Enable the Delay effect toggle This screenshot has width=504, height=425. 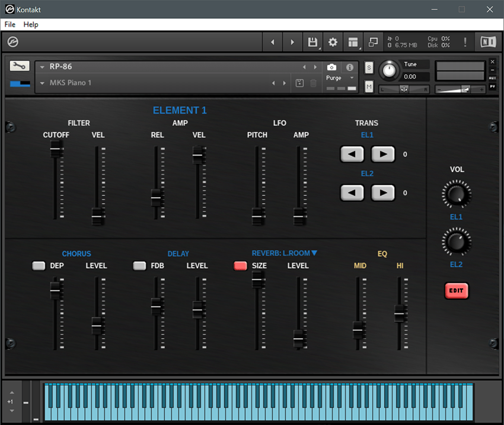tap(139, 266)
